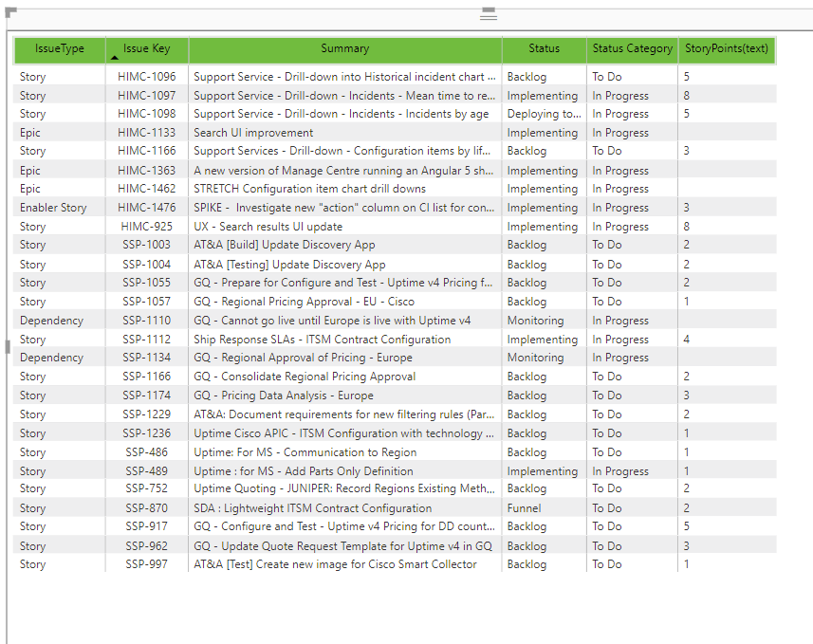Select the HIMC-1476 issue key cell
The image size is (813, 644).
click(147, 208)
